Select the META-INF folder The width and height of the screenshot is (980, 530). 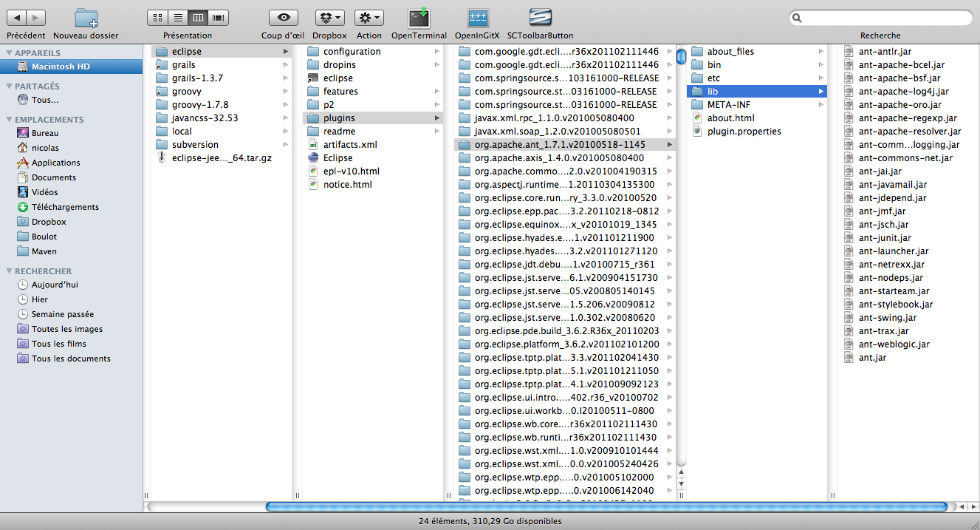[x=730, y=105]
